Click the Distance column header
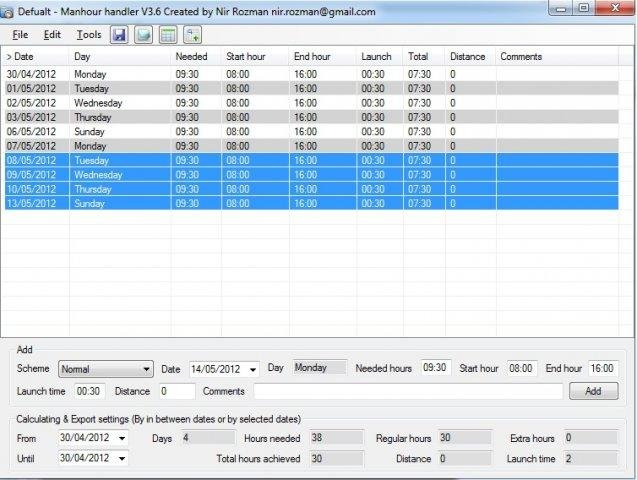This screenshot has width=637, height=480. (x=470, y=56)
